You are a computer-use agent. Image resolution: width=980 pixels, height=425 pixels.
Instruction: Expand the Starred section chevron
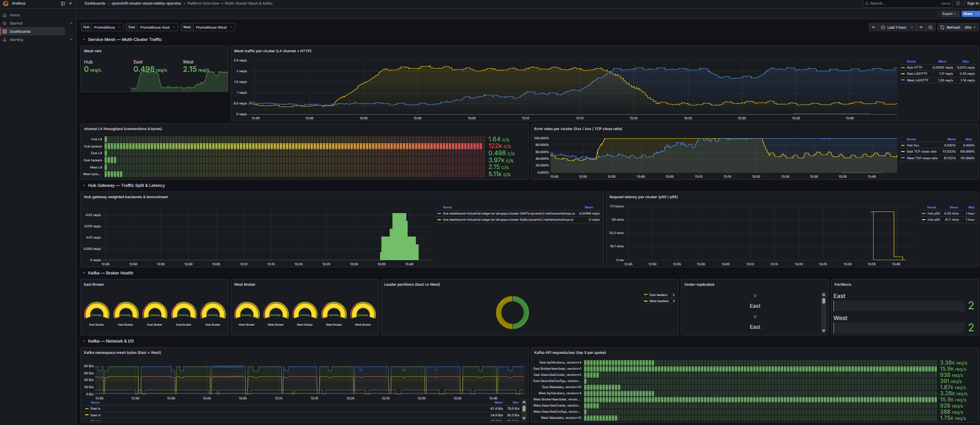(x=71, y=24)
